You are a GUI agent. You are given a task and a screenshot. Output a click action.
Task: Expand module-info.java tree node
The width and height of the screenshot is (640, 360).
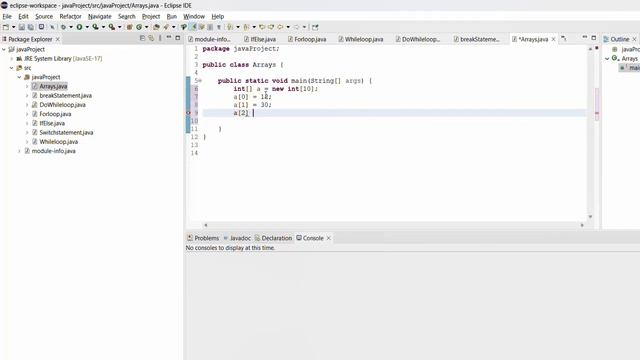20,151
